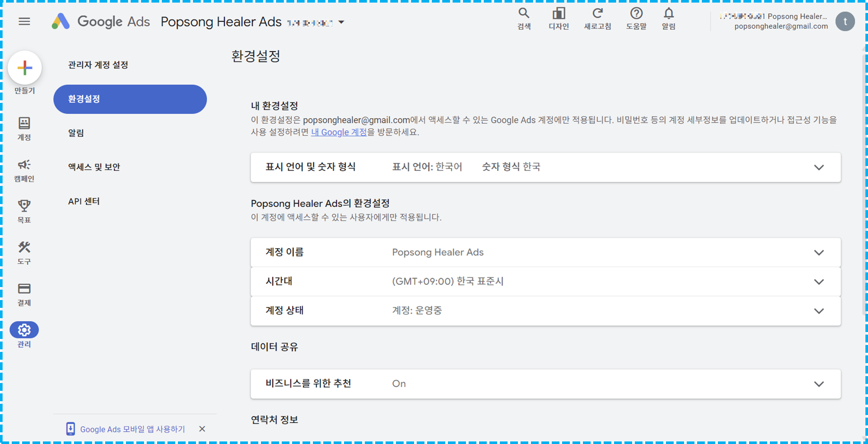Image resolution: width=868 pixels, height=444 pixels.
Task: Open 계정 in the left rail
Action: [x=24, y=128]
